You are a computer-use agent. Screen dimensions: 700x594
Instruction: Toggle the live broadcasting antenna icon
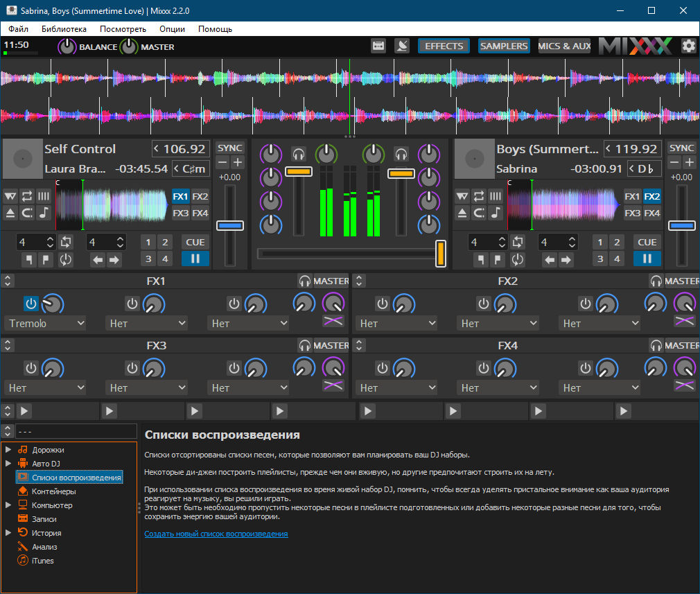pos(402,46)
